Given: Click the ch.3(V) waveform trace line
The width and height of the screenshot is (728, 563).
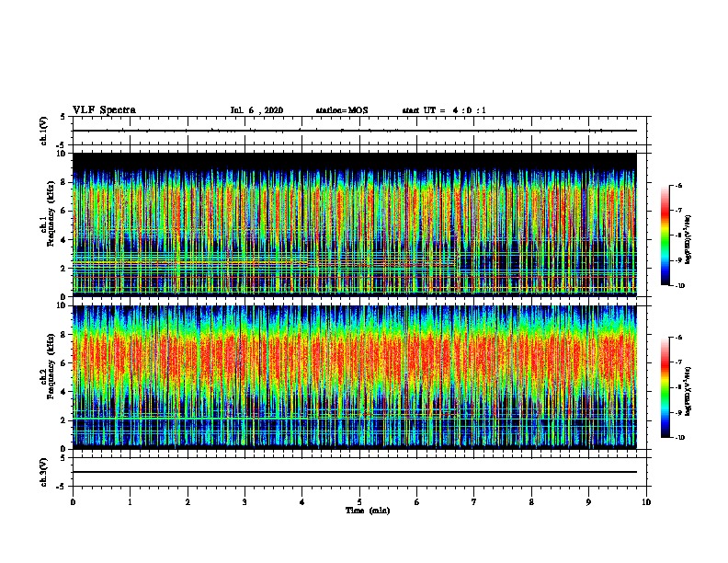Looking at the screenshot, I should (x=355, y=472).
